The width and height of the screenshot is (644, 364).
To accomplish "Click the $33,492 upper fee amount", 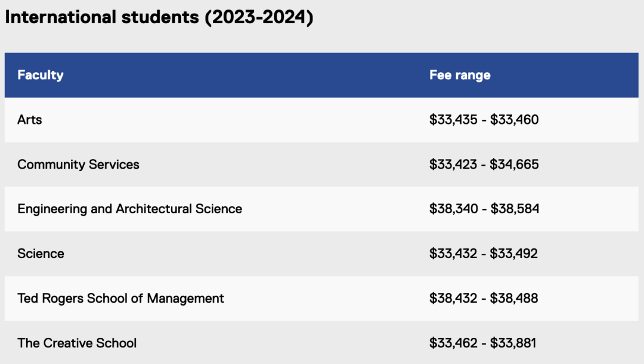I will pos(513,254).
